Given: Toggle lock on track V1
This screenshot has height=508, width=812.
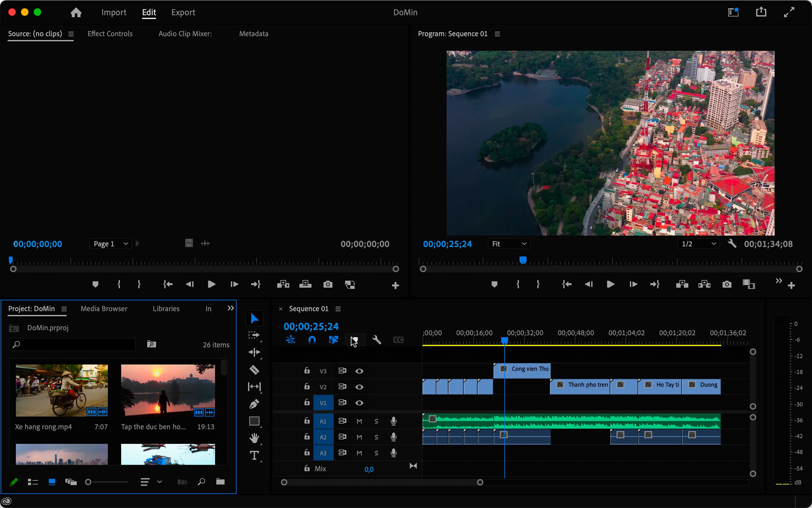Looking at the screenshot, I should (x=307, y=402).
